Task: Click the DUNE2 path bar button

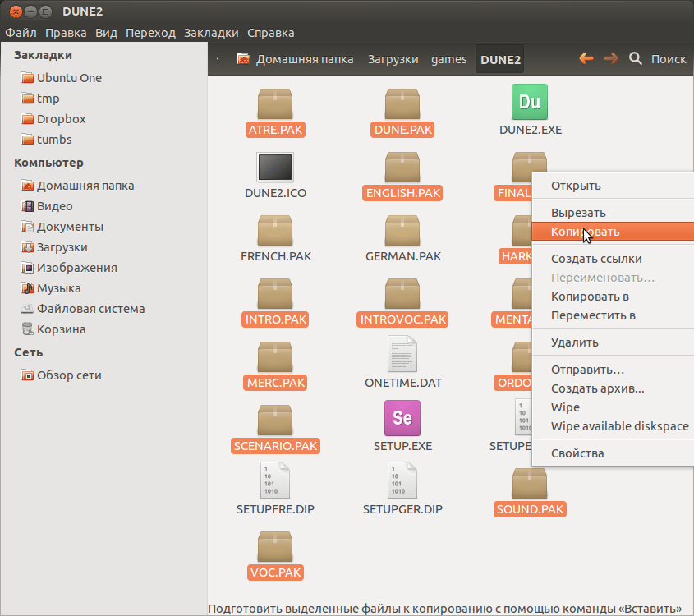Action: 500,59
